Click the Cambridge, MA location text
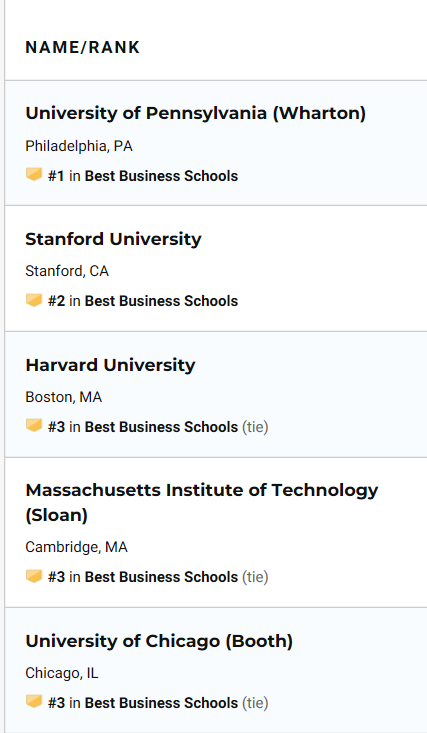 point(76,547)
